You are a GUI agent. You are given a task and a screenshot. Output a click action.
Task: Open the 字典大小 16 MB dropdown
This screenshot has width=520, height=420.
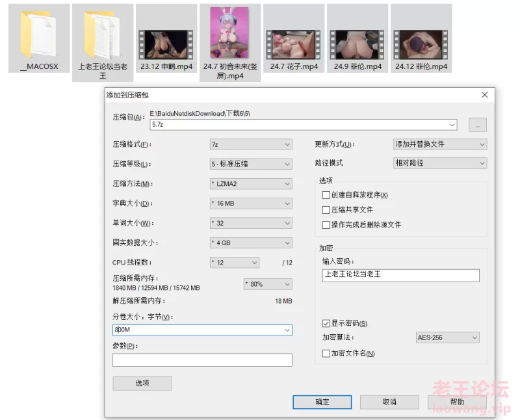pos(251,203)
